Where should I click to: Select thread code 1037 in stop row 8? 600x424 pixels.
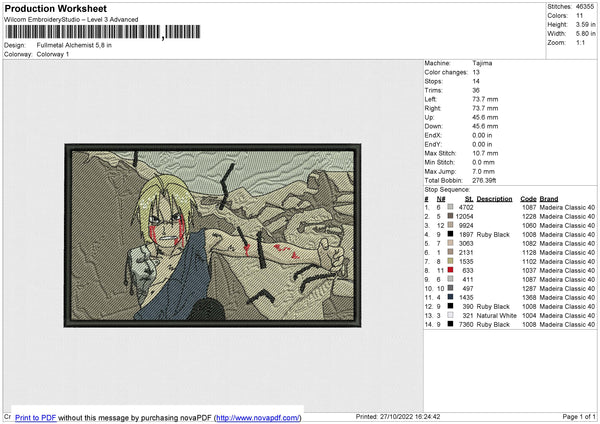[x=529, y=271]
